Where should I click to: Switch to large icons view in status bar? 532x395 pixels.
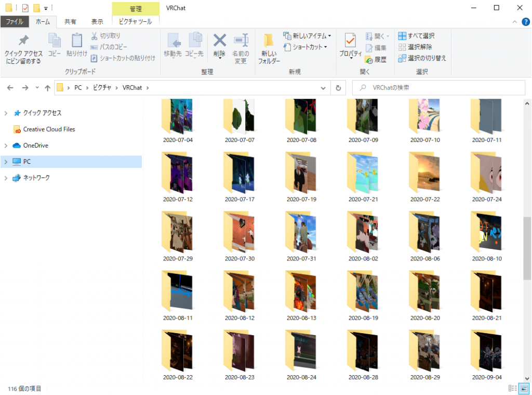click(524, 388)
